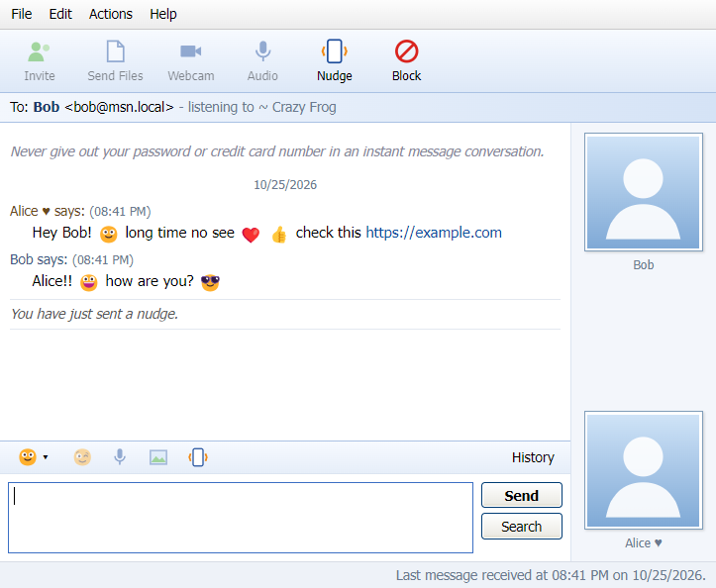This screenshot has width=716, height=588.
Task: Send a Nudge using the top toolbar button
Action: tap(335, 61)
